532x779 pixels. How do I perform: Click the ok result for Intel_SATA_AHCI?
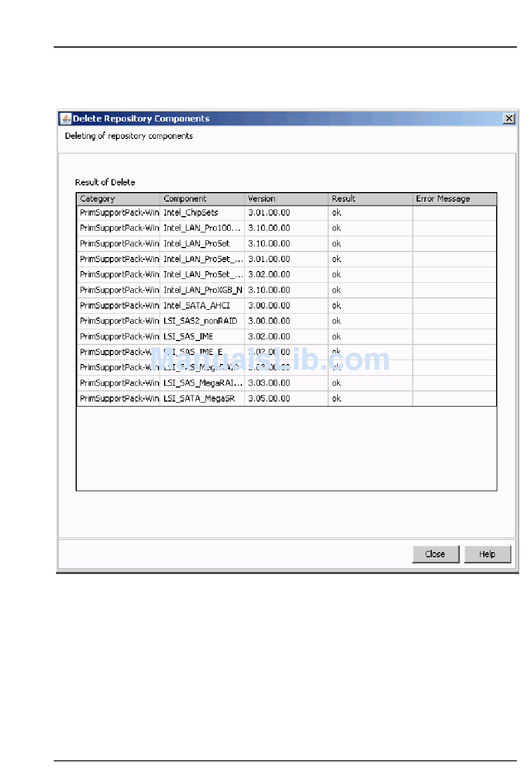370,306
